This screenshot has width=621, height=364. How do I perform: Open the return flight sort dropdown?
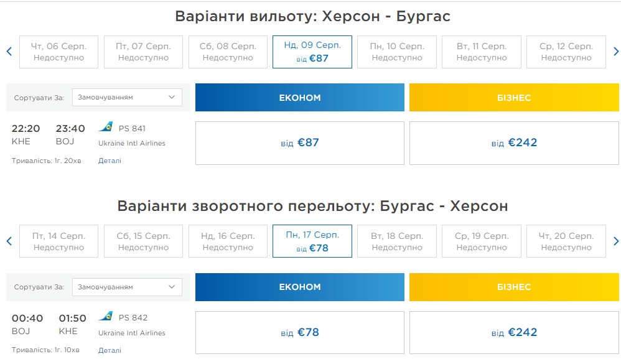(x=127, y=287)
